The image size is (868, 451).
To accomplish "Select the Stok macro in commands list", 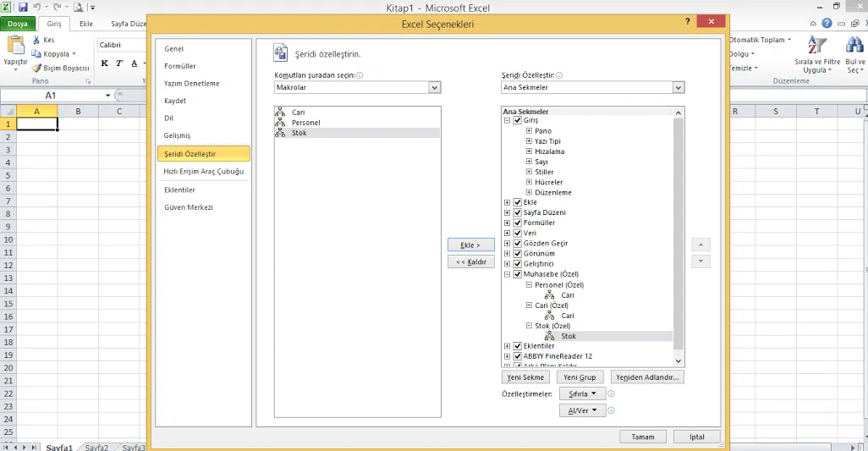I will click(x=299, y=133).
